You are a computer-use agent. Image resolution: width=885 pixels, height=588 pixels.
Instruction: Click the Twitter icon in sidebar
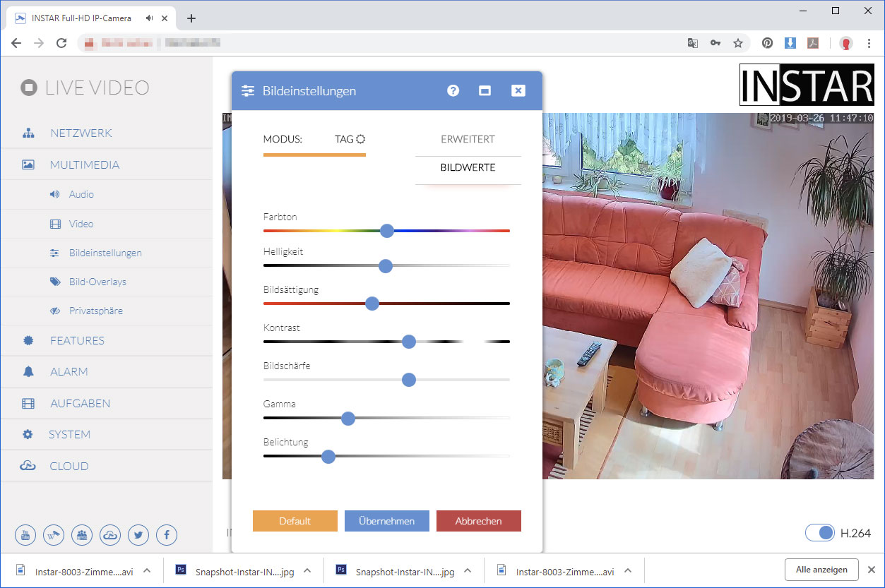pos(138,535)
